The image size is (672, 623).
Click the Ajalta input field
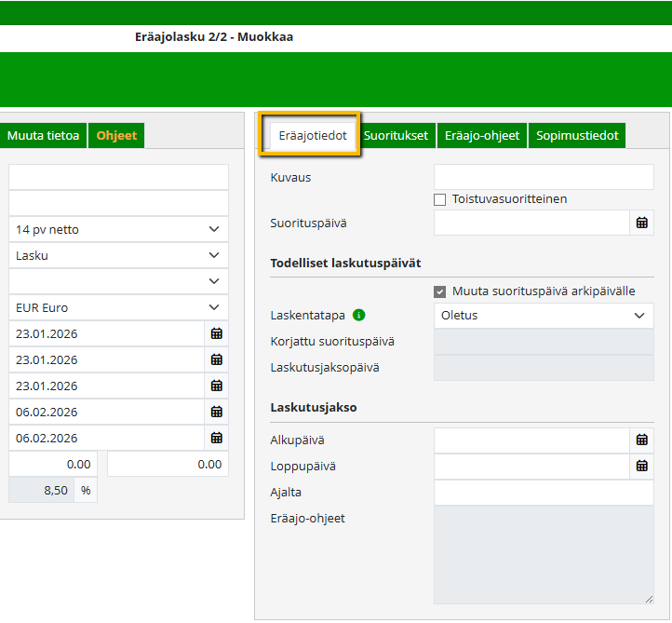pos(544,493)
